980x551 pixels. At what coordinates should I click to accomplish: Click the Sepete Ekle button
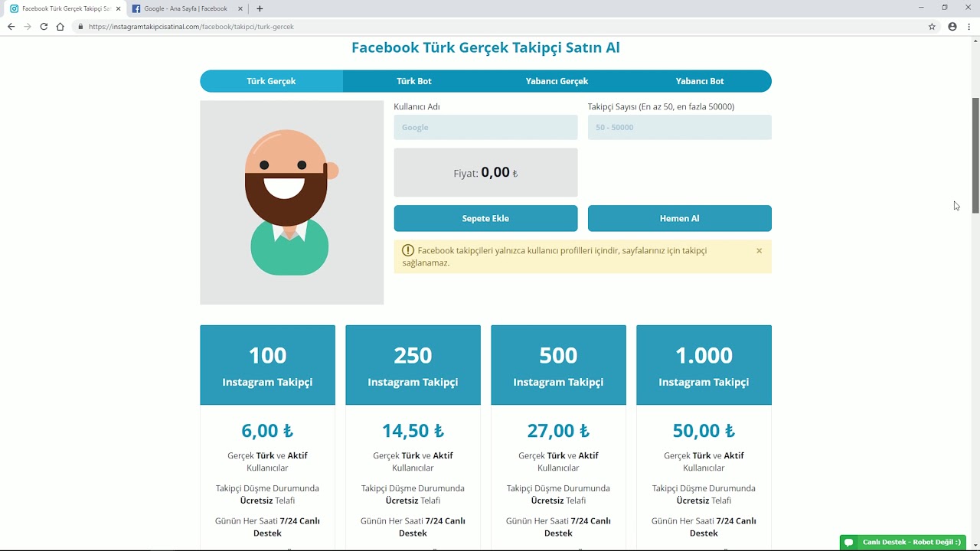pos(485,218)
